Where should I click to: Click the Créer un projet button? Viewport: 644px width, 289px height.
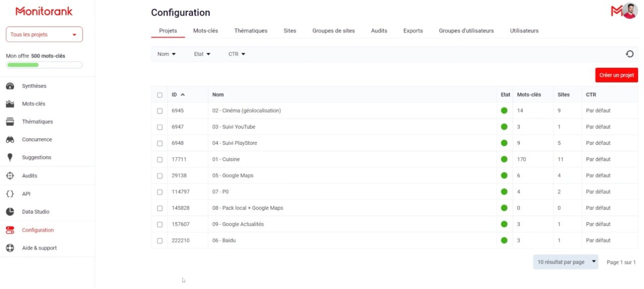coord(616,75)
